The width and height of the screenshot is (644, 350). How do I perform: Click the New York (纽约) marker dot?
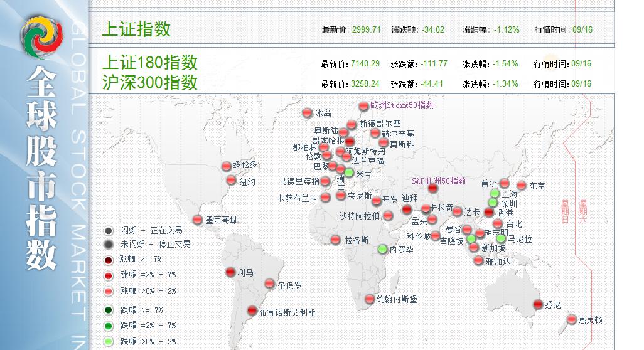(230, 181)
